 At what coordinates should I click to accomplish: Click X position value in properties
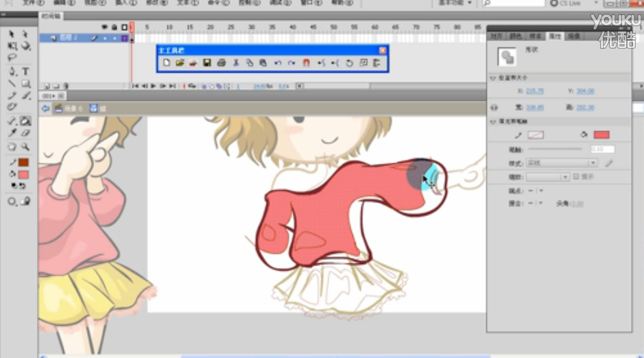535,91
